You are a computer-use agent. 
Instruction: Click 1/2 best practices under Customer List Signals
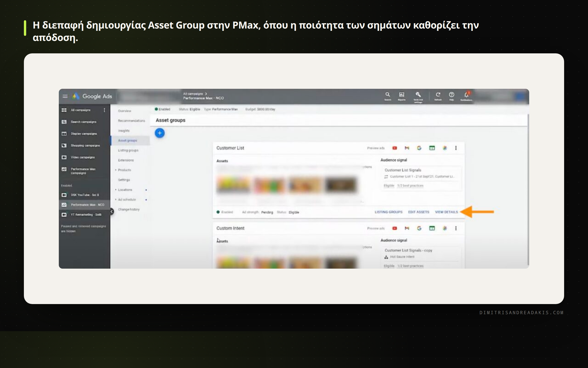[x=410, y=186]
